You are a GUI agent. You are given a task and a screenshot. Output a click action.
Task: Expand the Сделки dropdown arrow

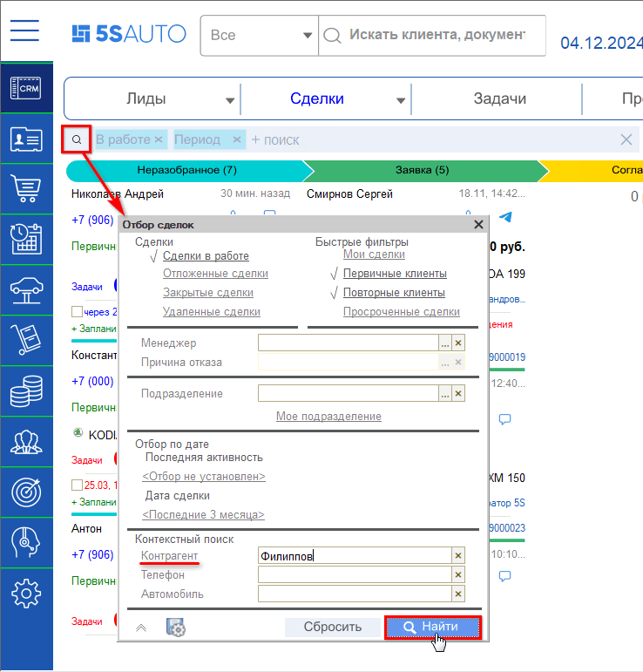pos(401,101)
